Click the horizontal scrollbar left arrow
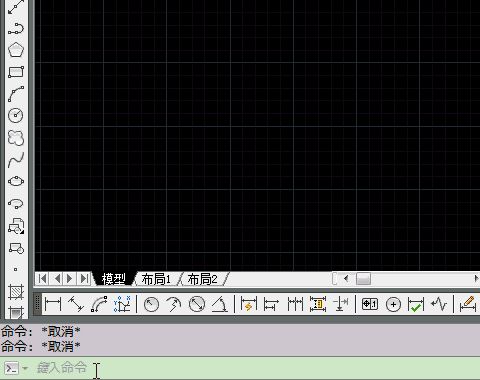Screen dimensions: 480x380 pos(346,278)
